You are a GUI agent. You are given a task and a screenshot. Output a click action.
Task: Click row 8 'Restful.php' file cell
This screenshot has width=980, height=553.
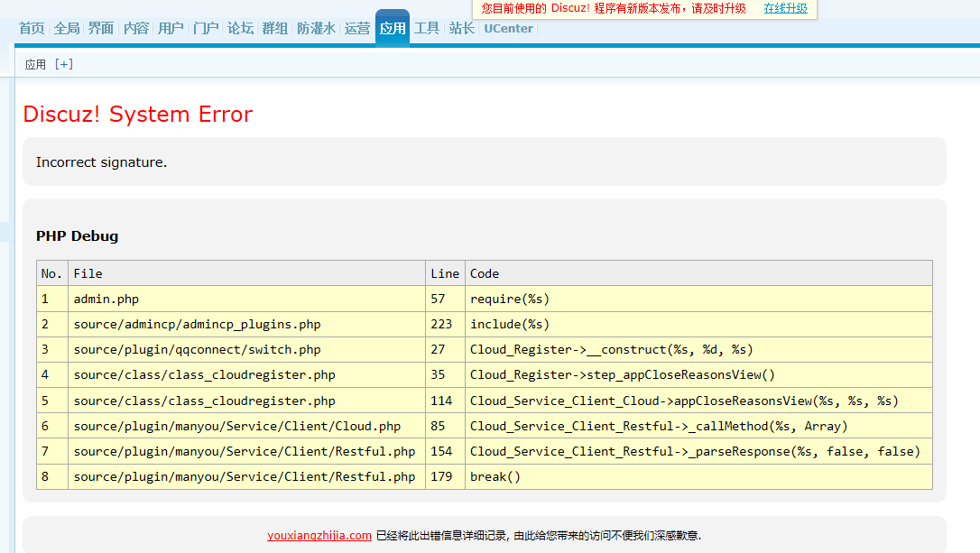point(246,476)
